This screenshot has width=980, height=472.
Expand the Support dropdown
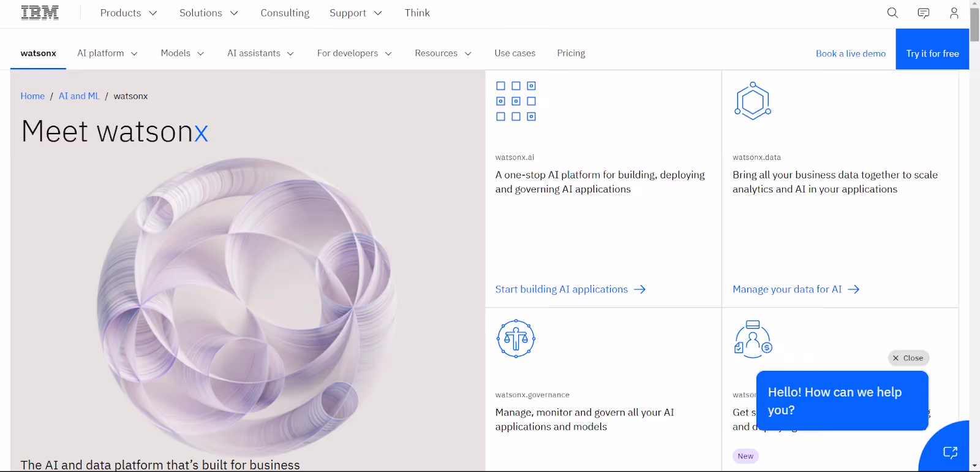356,13
